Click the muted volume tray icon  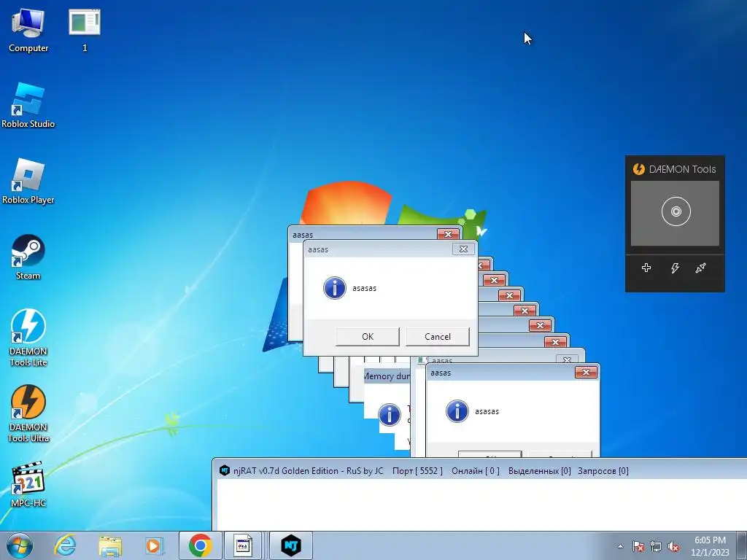[673, 546]
